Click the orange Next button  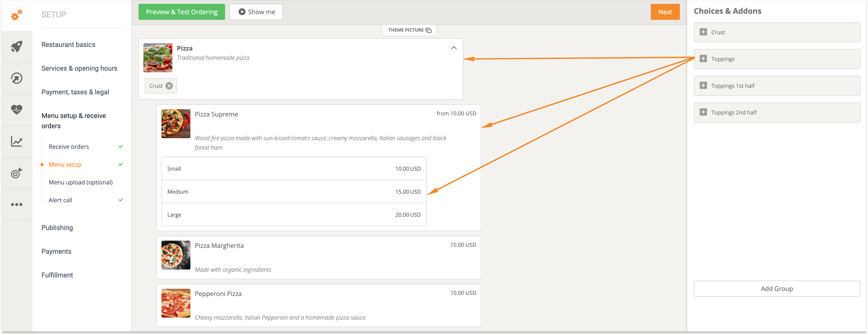665,12
